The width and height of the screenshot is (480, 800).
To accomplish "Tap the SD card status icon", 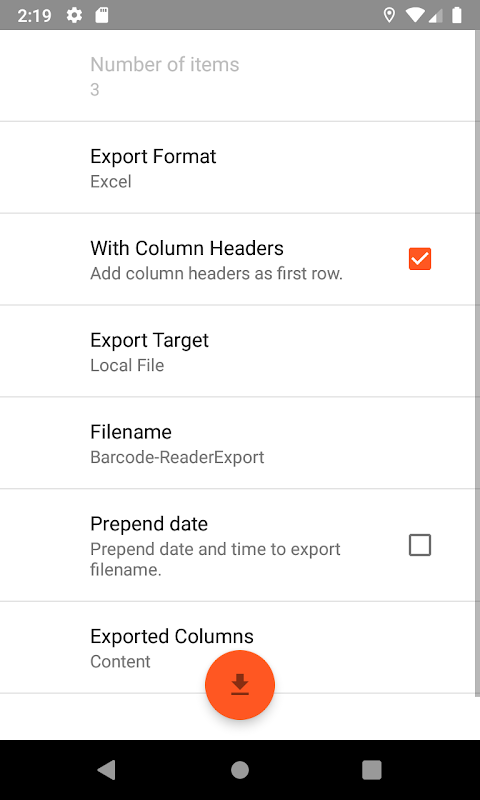I will coord(102,15).
